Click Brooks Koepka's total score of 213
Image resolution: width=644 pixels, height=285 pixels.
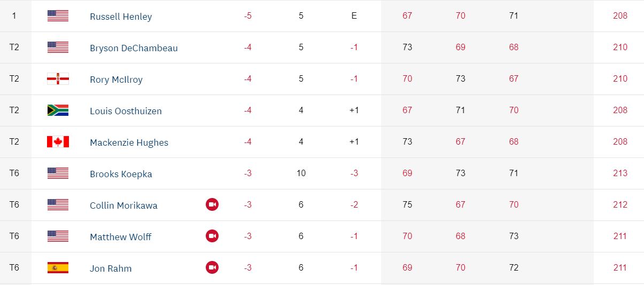pos(620,173)
